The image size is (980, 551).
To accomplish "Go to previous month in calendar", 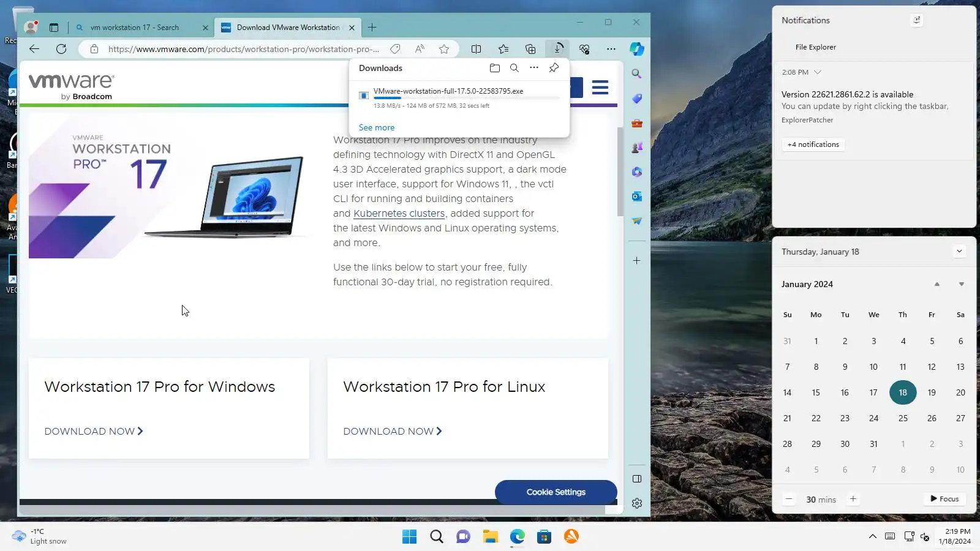I will [x=937, y=284].
